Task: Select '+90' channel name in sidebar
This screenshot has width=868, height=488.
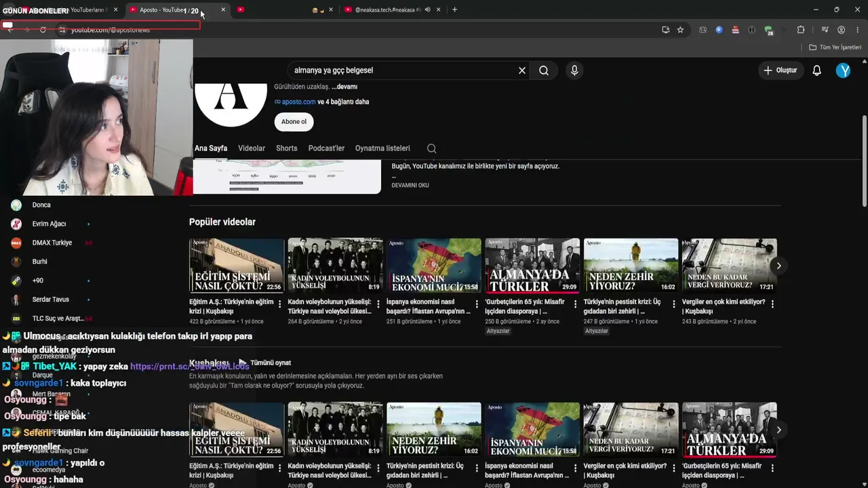Action: coord(38,281)
